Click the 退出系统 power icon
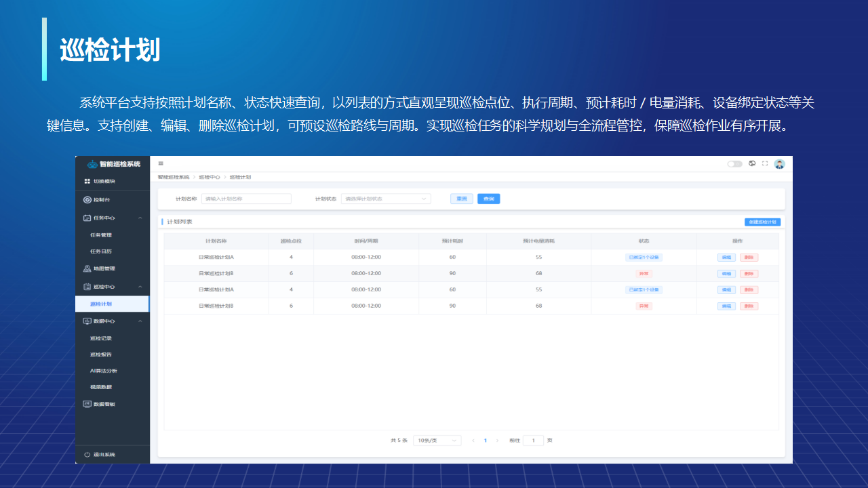Viewport: 868px width, 488px height. 87,454
